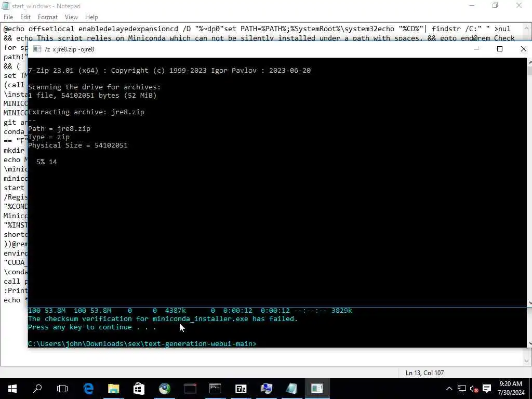The image size is (532, 399).
Task: Open Microsoft Store from taskbar
Action: pos(139,389)
